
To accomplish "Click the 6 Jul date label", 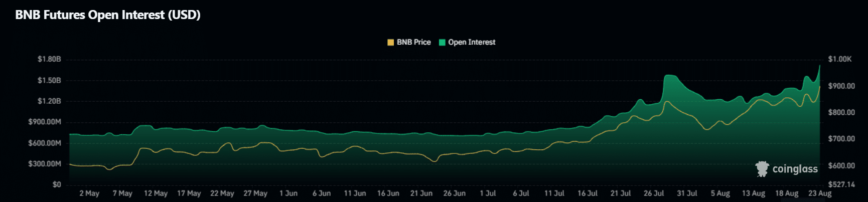I will [521, 193].
